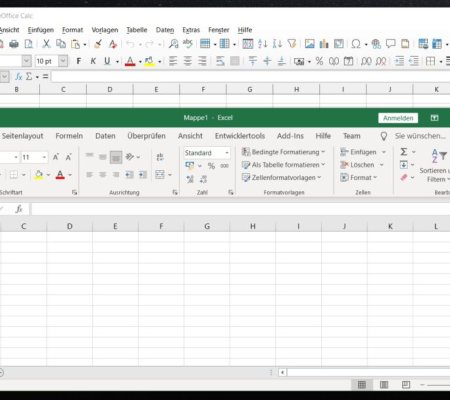
Task: Click the percent format icon in LibreOffice Calc
Action: point(319,61)
